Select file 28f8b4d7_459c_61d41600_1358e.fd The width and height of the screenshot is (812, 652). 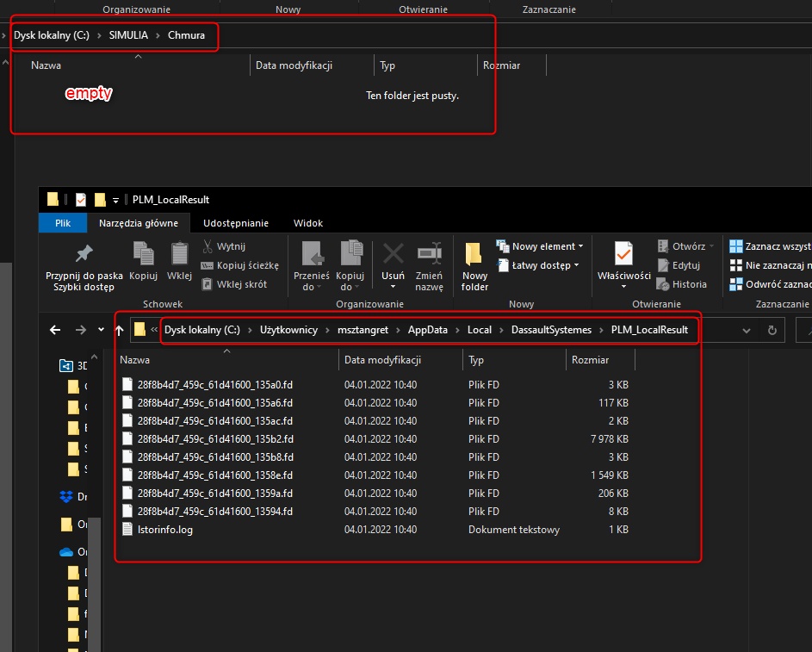click(215, 475)
